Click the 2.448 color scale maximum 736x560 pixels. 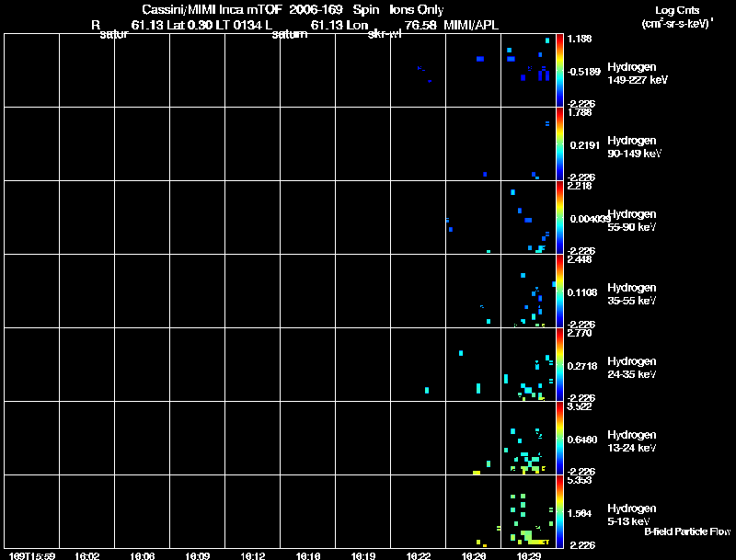580,259
